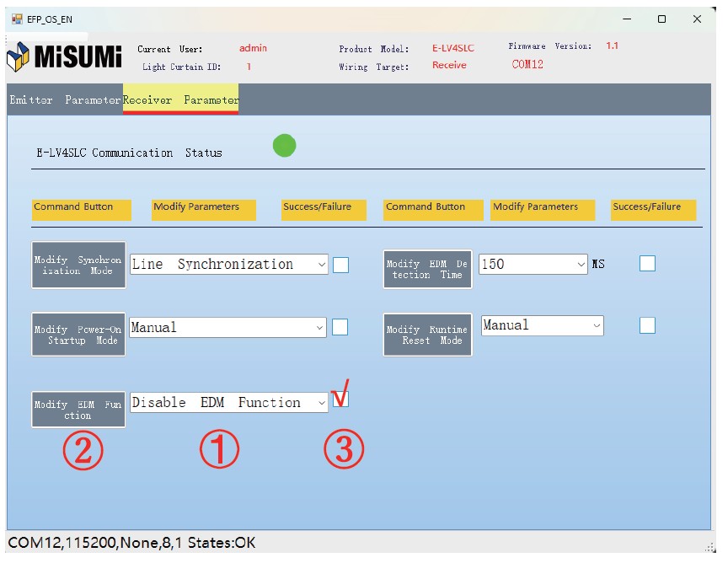Maximize the EFP_OS_EN window
This screenshot has width=728, height=563.
[662, 19]
